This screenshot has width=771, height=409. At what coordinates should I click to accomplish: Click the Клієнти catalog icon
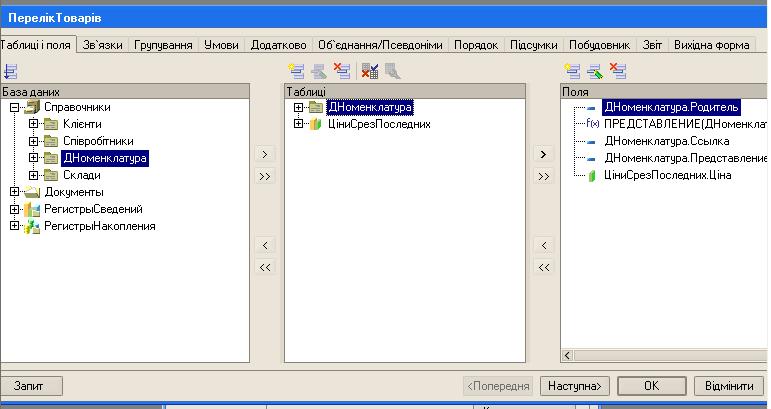pos(51,124)
